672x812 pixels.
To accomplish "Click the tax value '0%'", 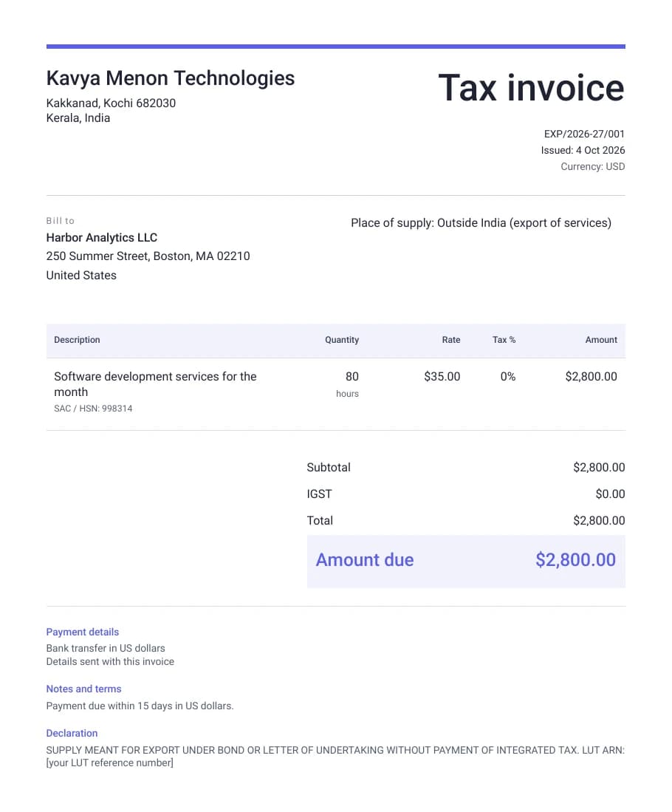I will point(508,377).
